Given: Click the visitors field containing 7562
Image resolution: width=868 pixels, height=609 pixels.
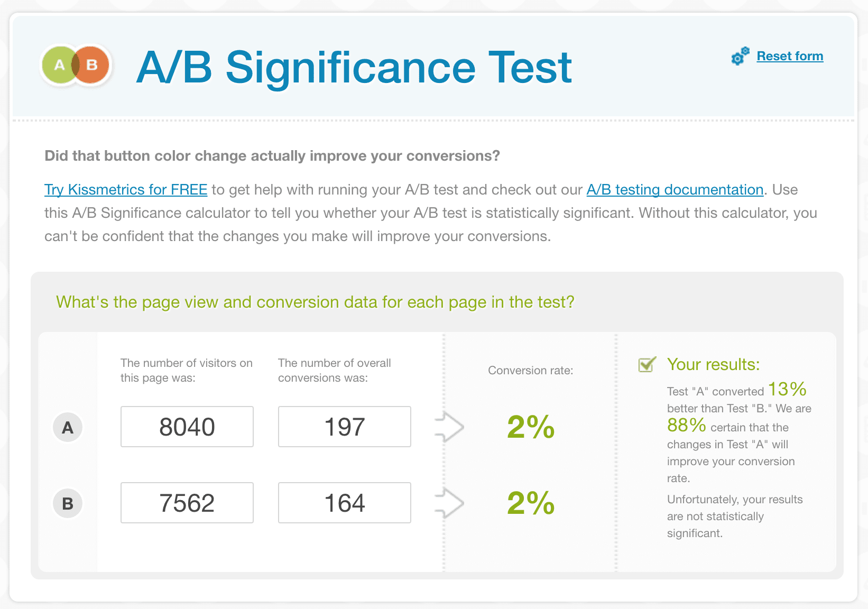Looking at the screenshot, I should point(187,503).
